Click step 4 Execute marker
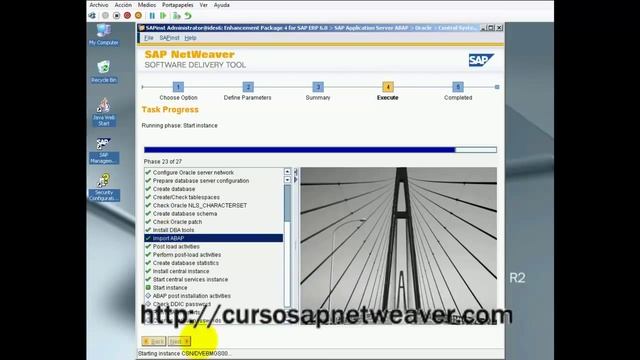This screenshot has height=360, width=640. (388, 87)
